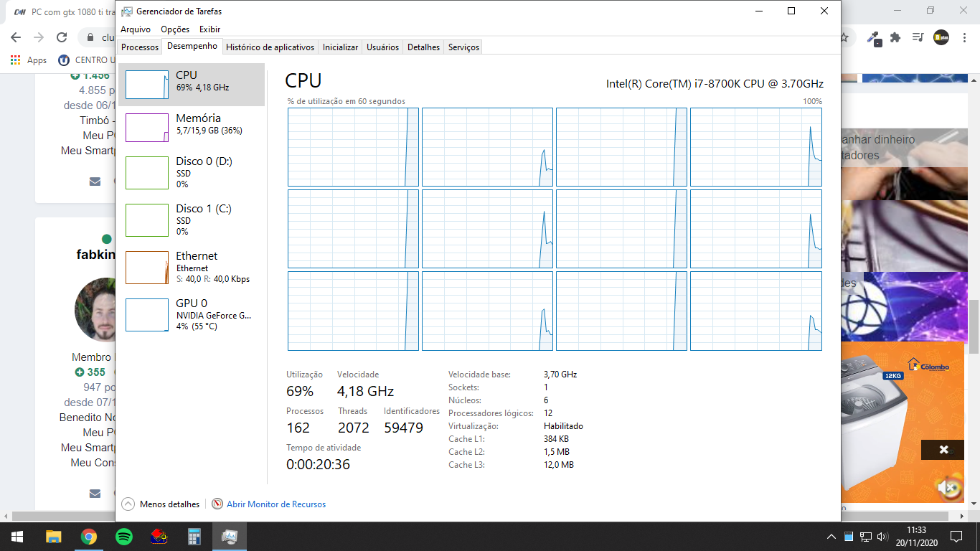The image size is (980, 551).
Task: Open File Explorer from the taskbar
Action: [54, 537]
